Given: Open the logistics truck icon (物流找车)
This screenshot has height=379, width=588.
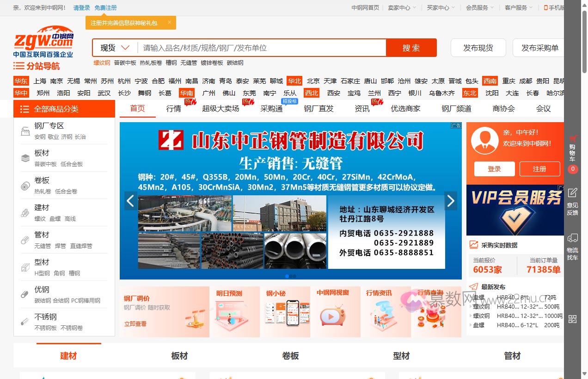Looking at the screenshot, I should tap(573, 238).
